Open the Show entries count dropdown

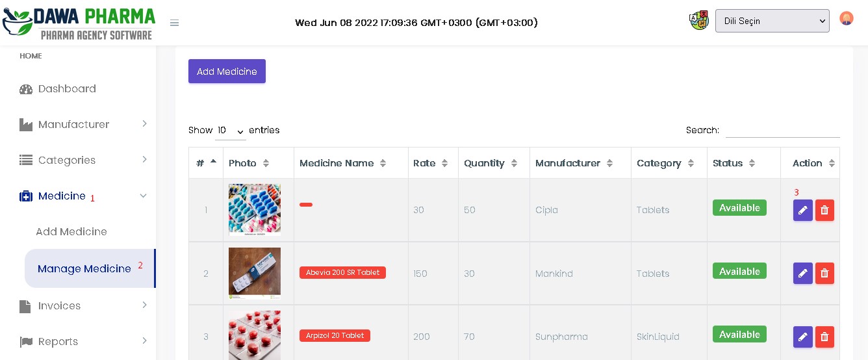tap(231, 131)
